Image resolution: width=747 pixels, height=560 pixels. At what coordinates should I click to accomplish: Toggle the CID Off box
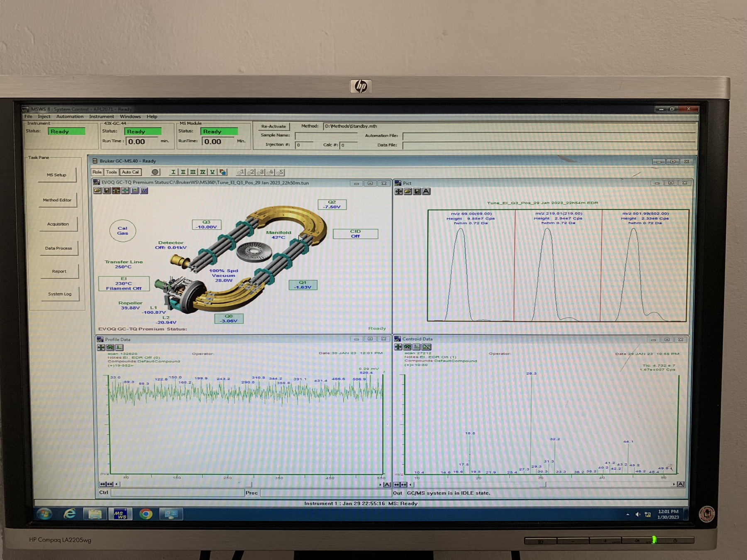point(355,234)
